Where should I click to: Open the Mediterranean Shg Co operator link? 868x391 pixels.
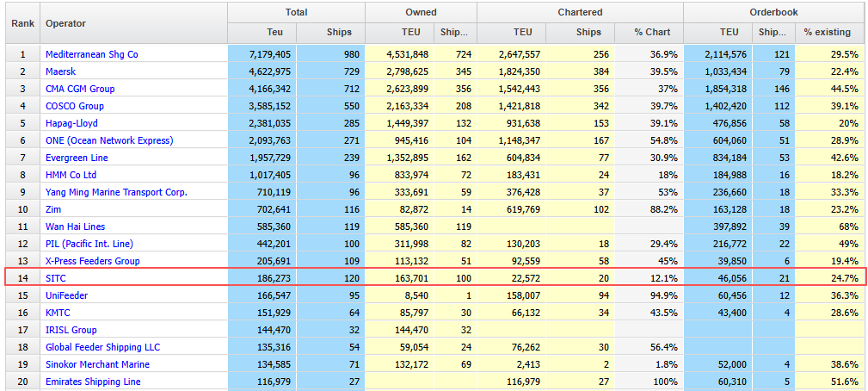[x=91, y=54]
